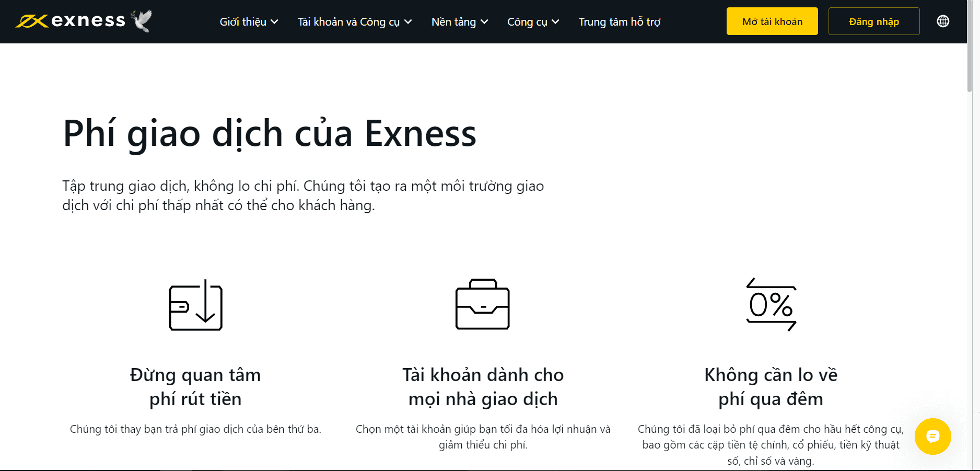Click the 0% swap-free icon
The width and height of the screenshot is (980, 471).
[771, 305]
